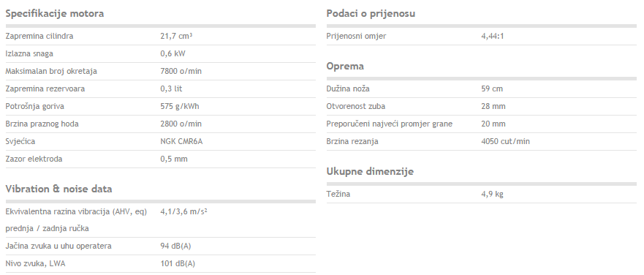Select the Brzina praznog hoda label
644x275 pixels.
[42, 124]
